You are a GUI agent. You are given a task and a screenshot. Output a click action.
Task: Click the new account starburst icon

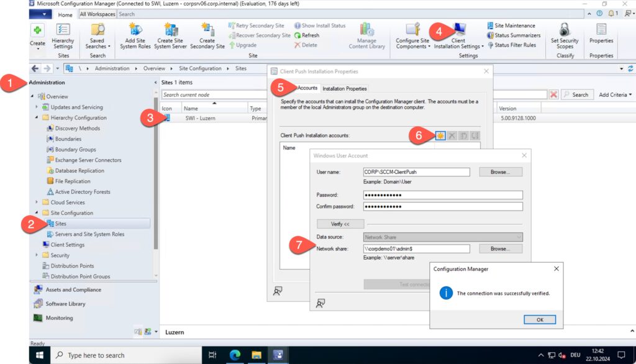[440, 135]
